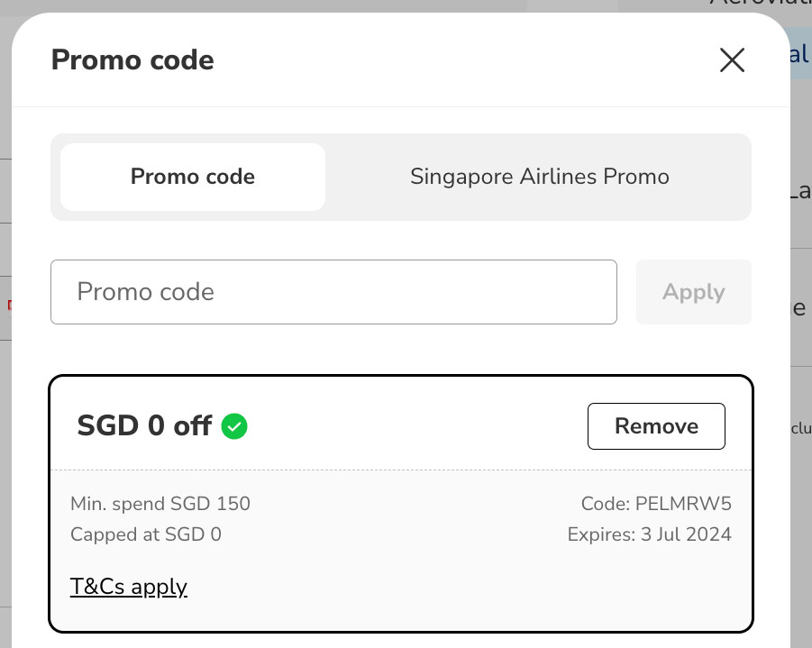Click the Expires: 3 Jul 2024 text

point(649,534)
